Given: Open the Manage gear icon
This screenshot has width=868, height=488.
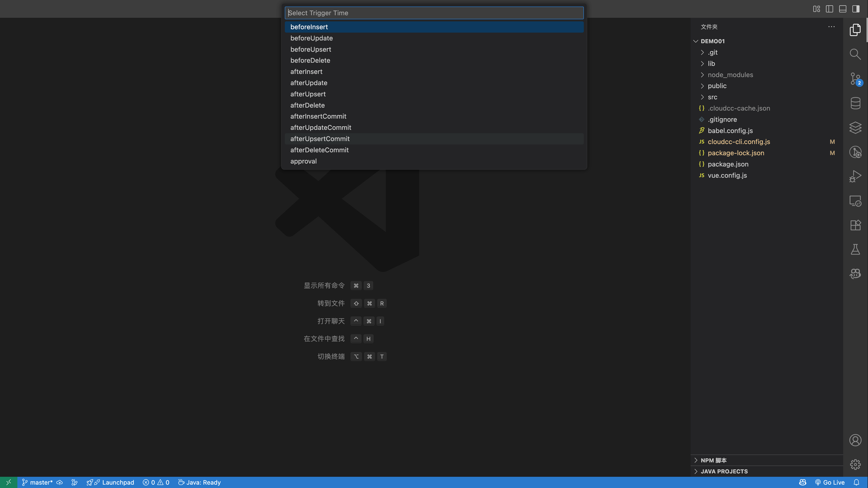Looking at the screenshot, I should 855,465.
